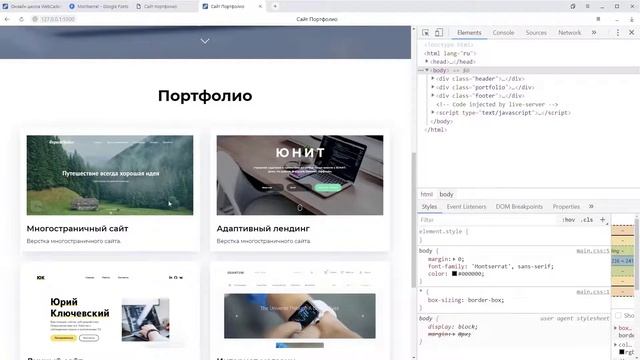The image size is (640, 360).
Task: Go back with browser back arrow
Action: (x=7, y=19)
